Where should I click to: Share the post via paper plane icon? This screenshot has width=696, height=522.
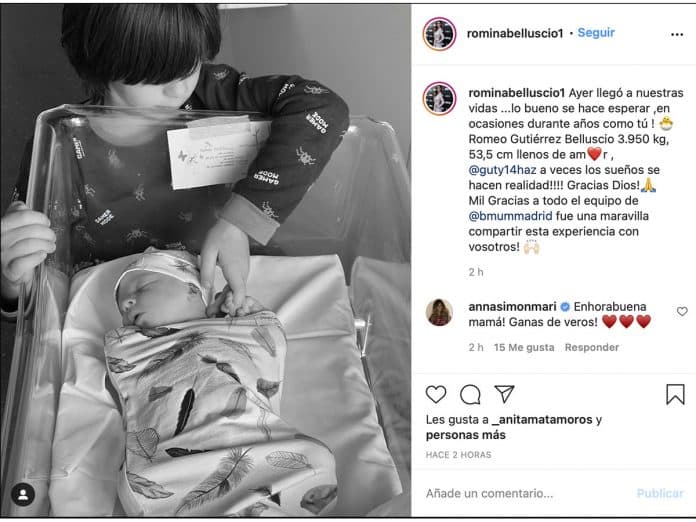(x=504, y=394)
